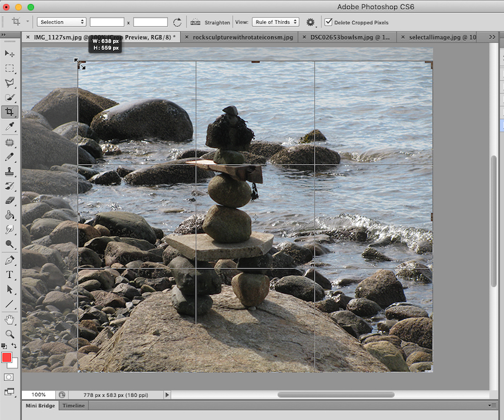Select the Pencil tool

click(9, 157)
